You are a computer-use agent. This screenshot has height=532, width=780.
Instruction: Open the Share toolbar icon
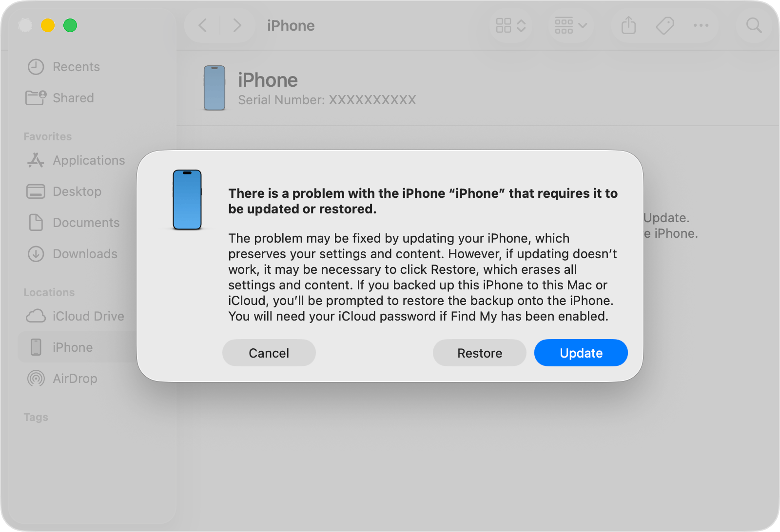click(628, 25)
